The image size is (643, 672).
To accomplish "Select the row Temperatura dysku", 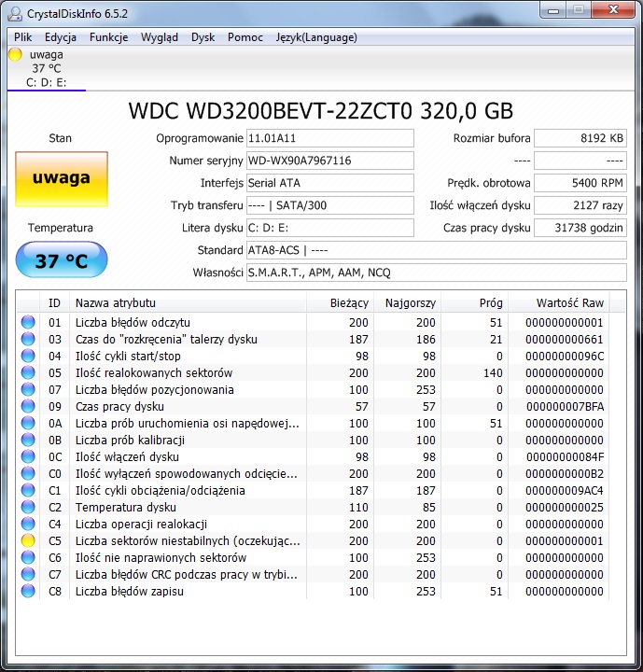I will click(x=313, y=507).
